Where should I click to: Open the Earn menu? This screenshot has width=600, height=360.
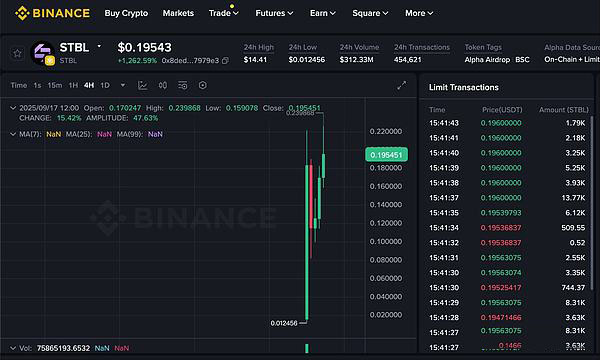(323, 13)
